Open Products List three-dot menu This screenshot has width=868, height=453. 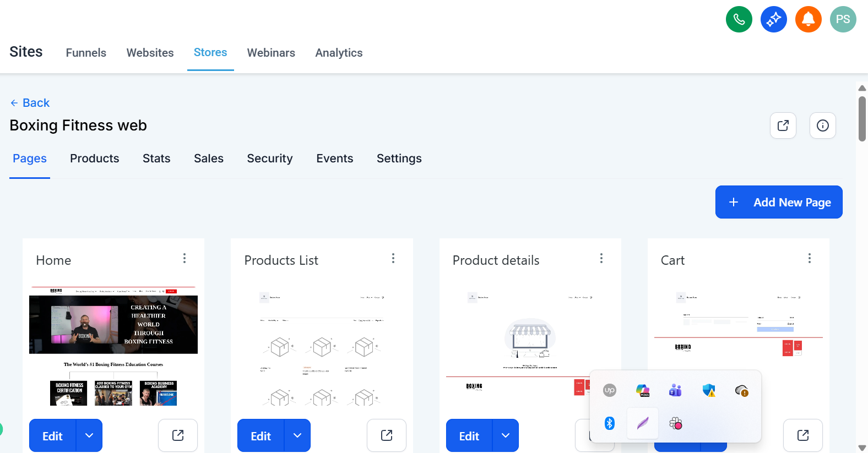(x=393, y=258)
